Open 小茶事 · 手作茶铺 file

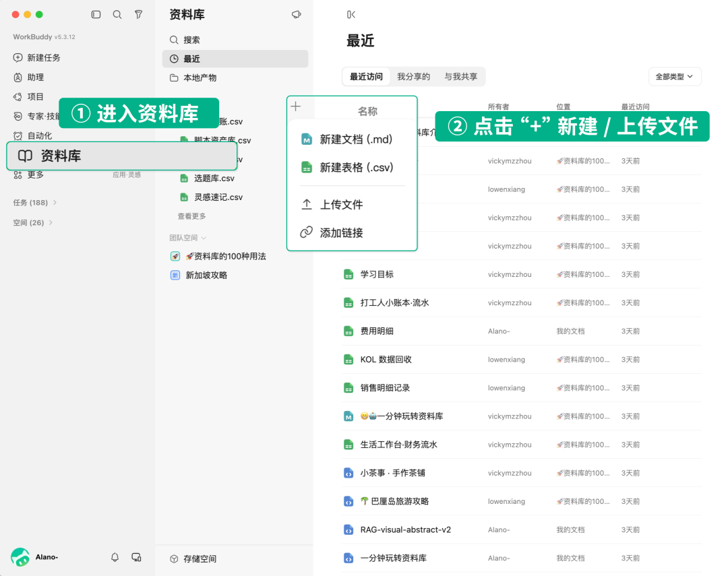(393, 473)
